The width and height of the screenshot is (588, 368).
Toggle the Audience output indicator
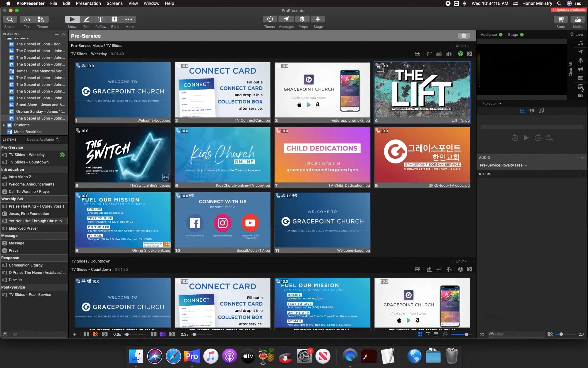(x=500, y=35)
